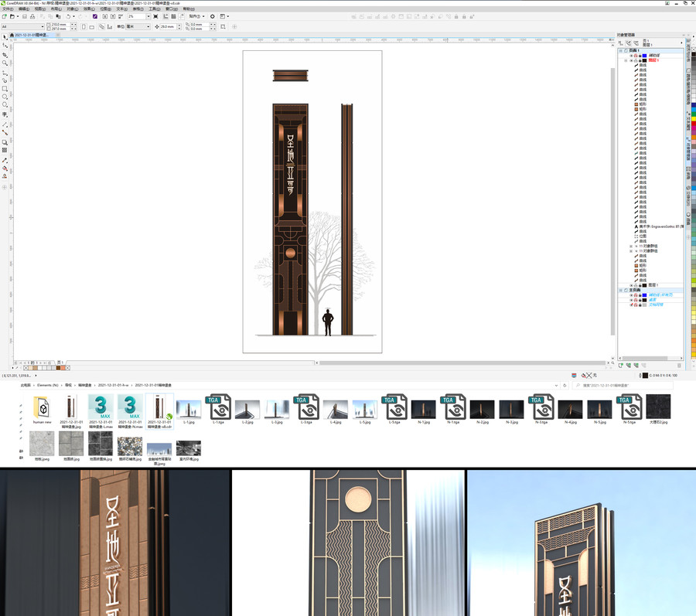The image size is (696, 616).
Task: Collapse the Page 1 tree node
Action: click(x=621, y=50)
